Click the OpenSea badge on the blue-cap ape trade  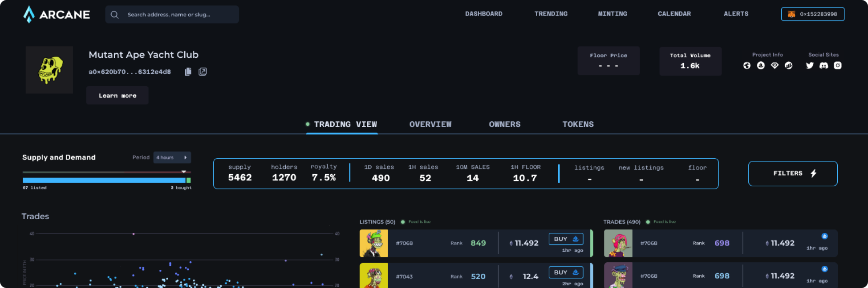click(824, 269)
